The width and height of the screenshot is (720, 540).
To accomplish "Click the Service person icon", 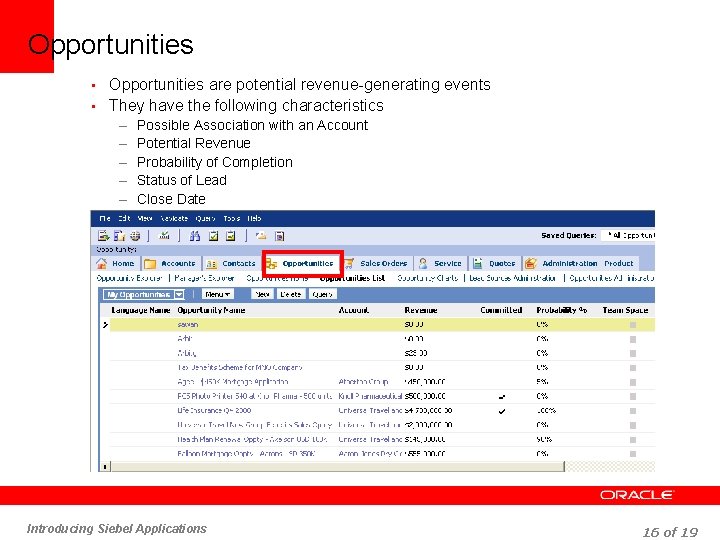I will [423, 263].
